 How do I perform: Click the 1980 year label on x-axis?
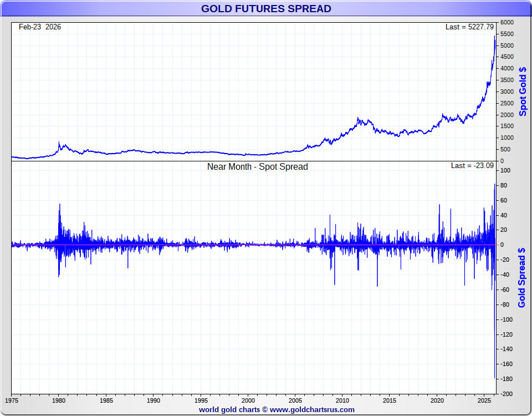pyautogui.click(x=59, y=400)
